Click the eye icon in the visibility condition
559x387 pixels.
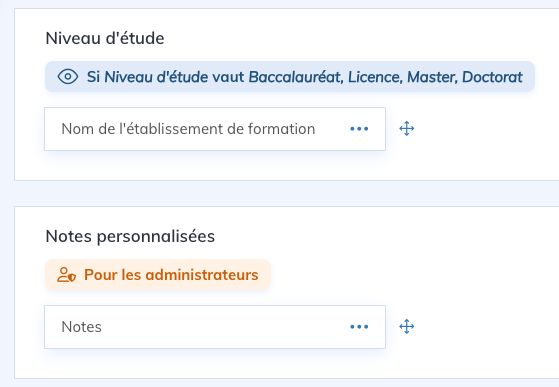pos(68,77)
